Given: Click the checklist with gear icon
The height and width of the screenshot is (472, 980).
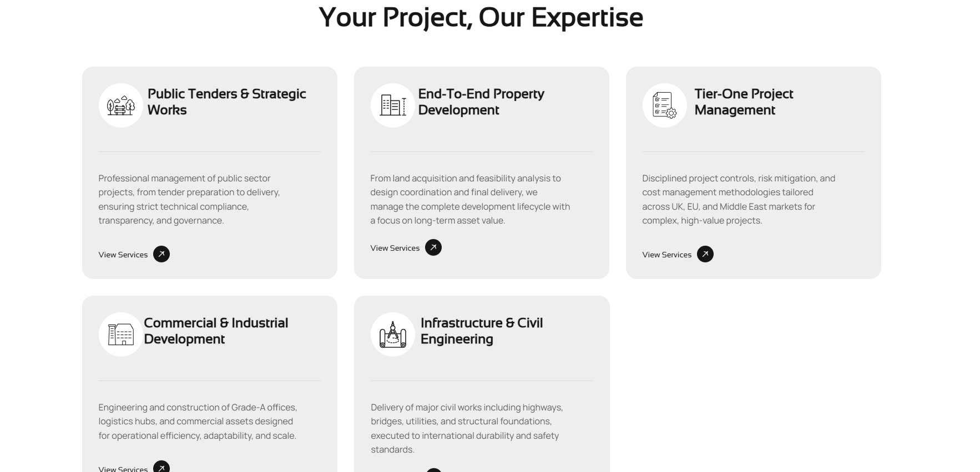Looking at the screenshot, I should [664, 105].
